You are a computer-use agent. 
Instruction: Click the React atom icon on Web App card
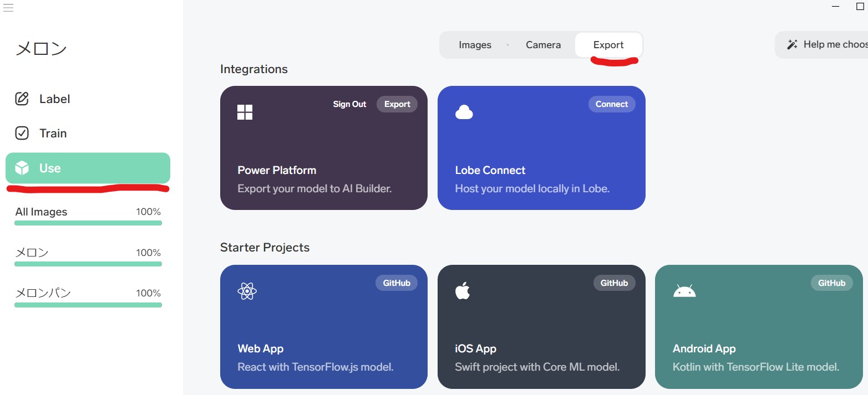pos(246,291)
